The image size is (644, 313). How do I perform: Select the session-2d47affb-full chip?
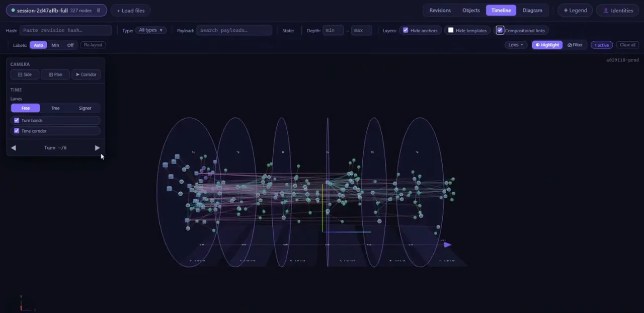[56, 10]
